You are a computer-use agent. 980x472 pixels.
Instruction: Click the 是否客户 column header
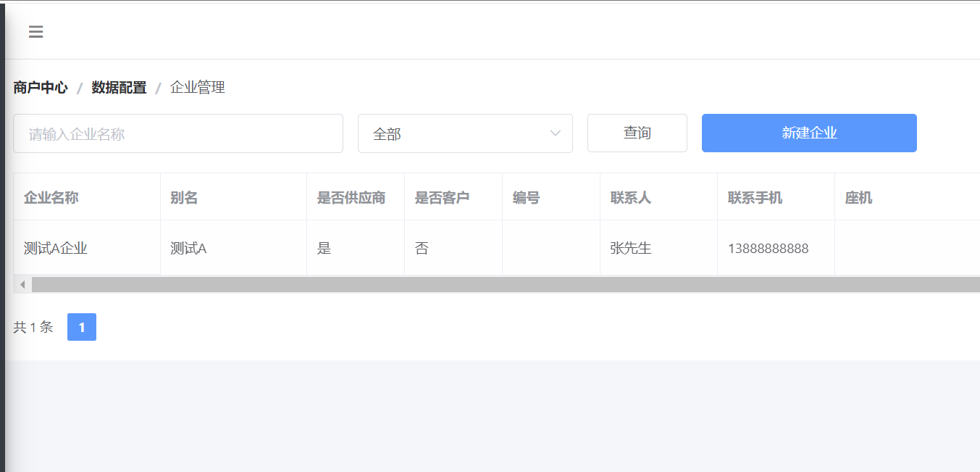442,197
